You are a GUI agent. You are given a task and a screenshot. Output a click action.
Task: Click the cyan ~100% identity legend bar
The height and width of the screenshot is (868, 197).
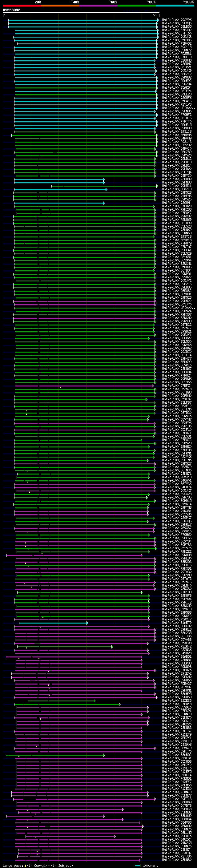pyautogui.click(x=175, y=6)
